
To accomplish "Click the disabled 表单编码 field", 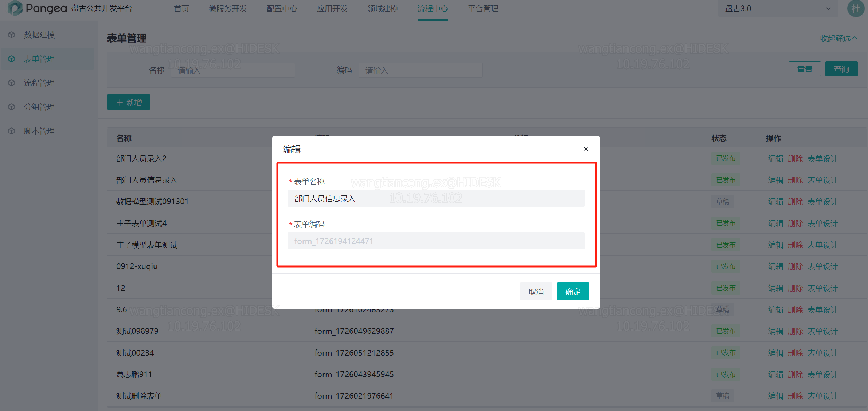I will (436, 241).
